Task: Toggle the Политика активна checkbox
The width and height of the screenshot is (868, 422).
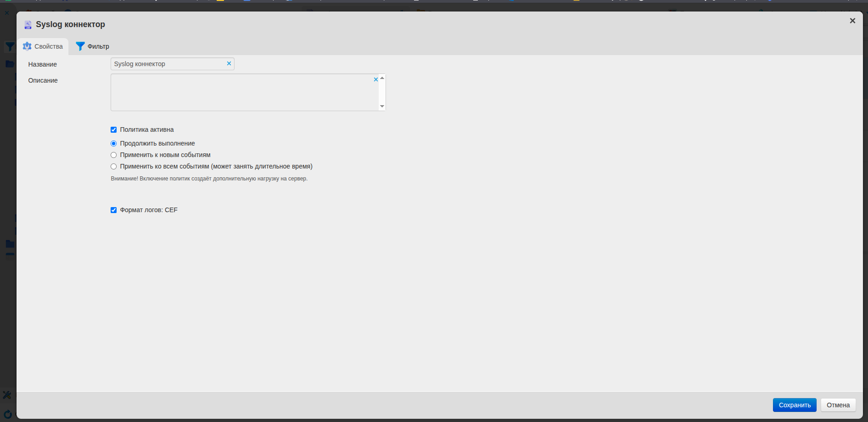Action: coord(114,129)
